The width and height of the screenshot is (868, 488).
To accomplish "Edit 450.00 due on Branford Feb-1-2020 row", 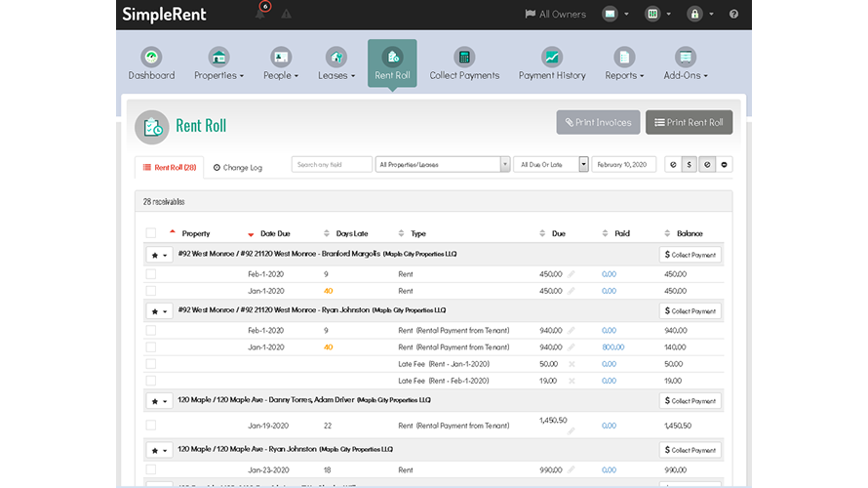I will click(x=572, y=274).
